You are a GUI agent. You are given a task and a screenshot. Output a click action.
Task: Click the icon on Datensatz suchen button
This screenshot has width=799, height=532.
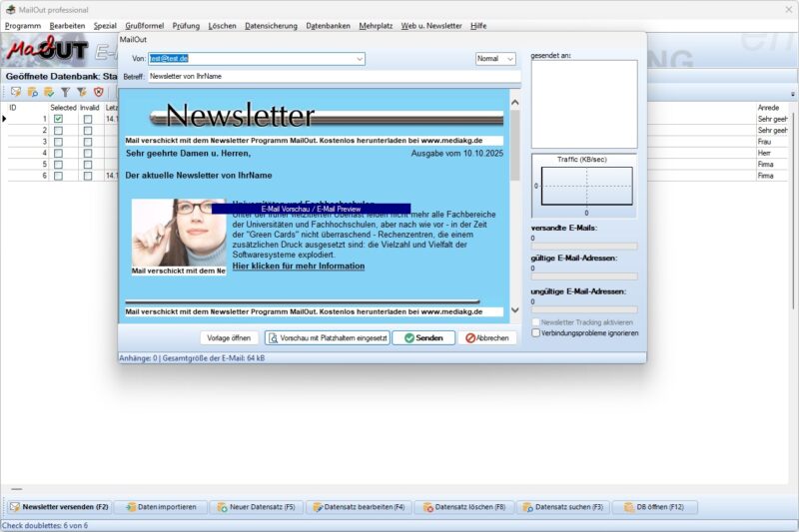click(x=528, y=507)
